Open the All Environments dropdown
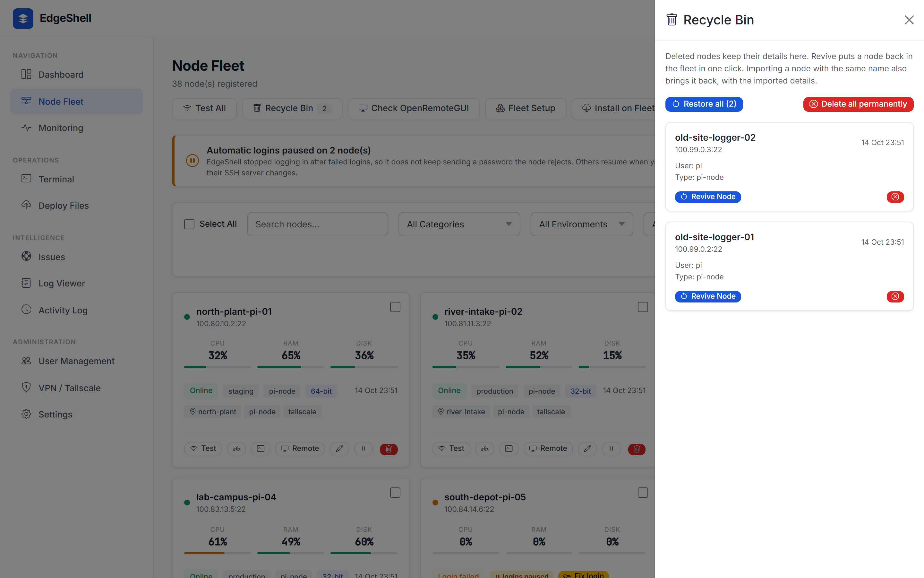Screen dimensions: 924x578 pyautogui.click(x=581, y=224)
